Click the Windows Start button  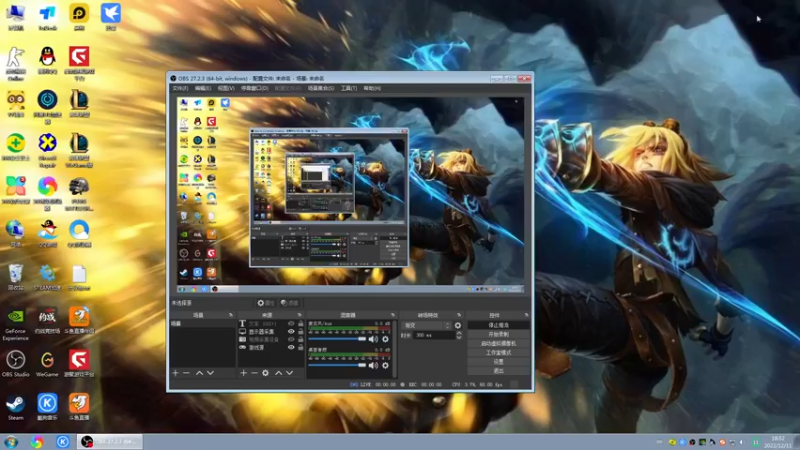(11, 442)
